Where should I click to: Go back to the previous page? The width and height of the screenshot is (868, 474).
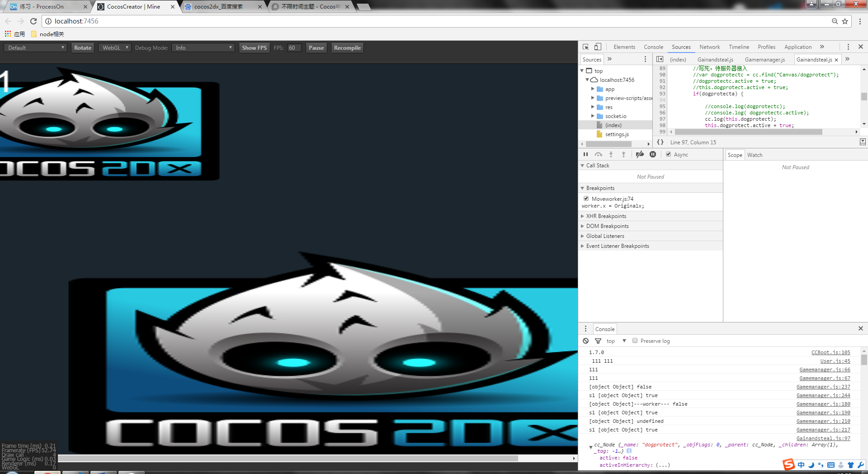(x=8, y=21)
